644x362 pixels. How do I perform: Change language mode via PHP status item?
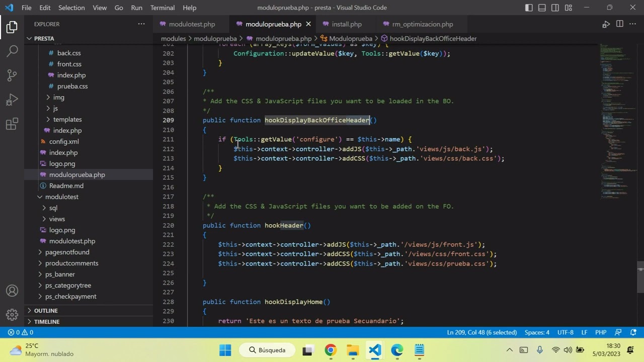601,332
